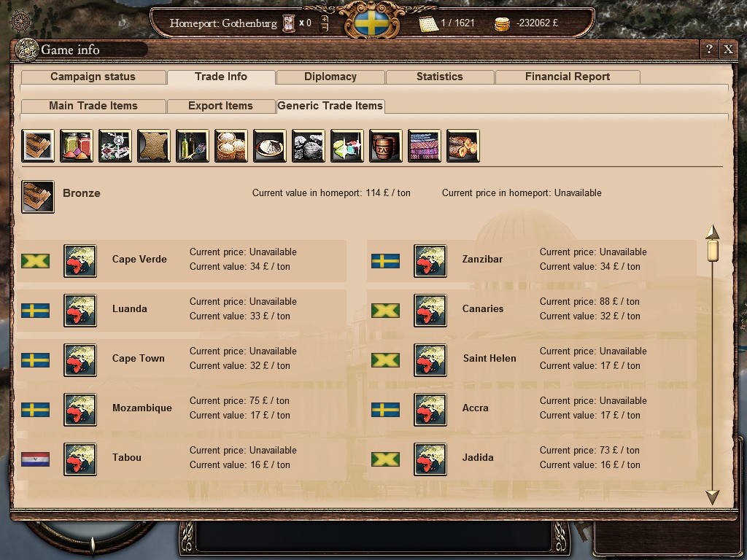Image resolution: width=747 pixels, height=560 pixels.
Task: Click the question mark help button
Action: pos(709,49)
